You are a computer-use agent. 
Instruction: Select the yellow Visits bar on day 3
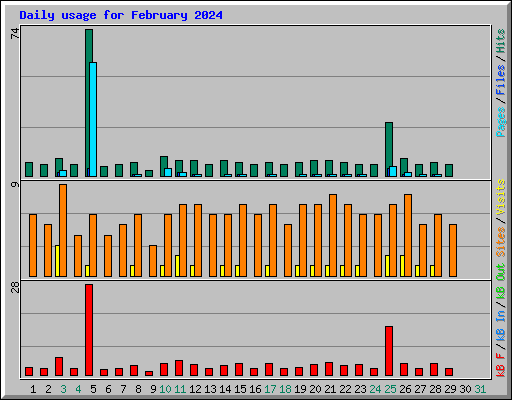point(57,261)
